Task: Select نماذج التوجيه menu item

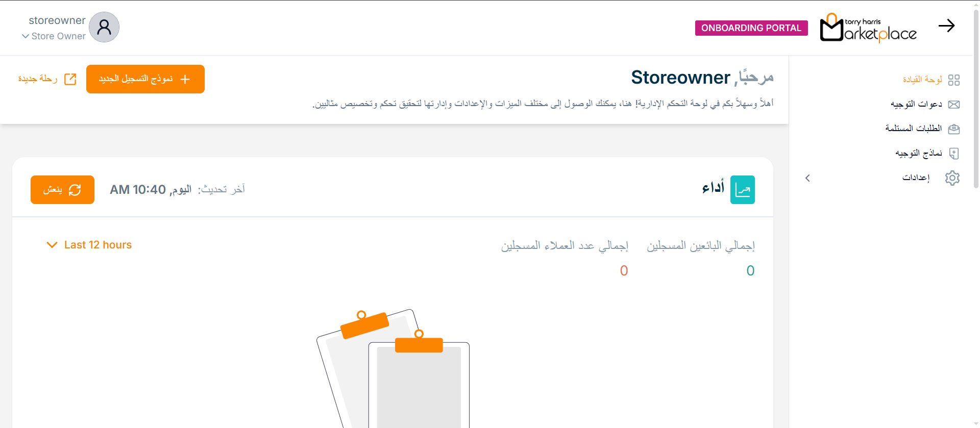Action: [918, 153]
